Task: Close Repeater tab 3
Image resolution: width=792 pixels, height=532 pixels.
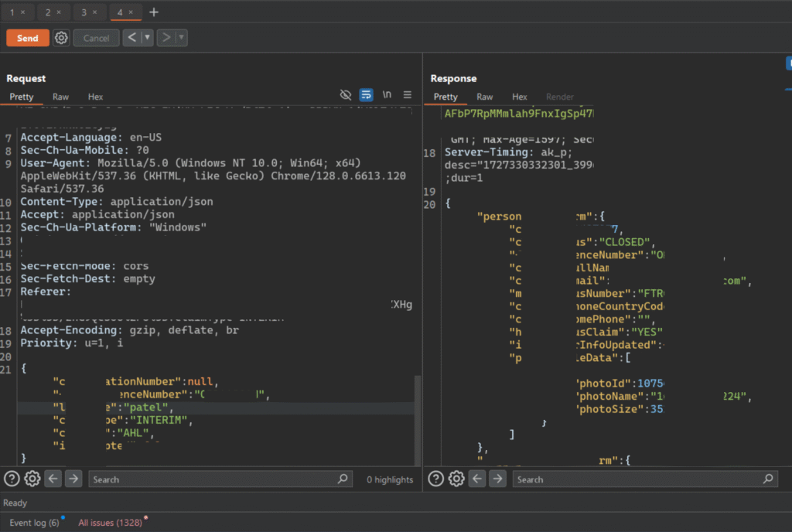Action: [x=95, y=12]
